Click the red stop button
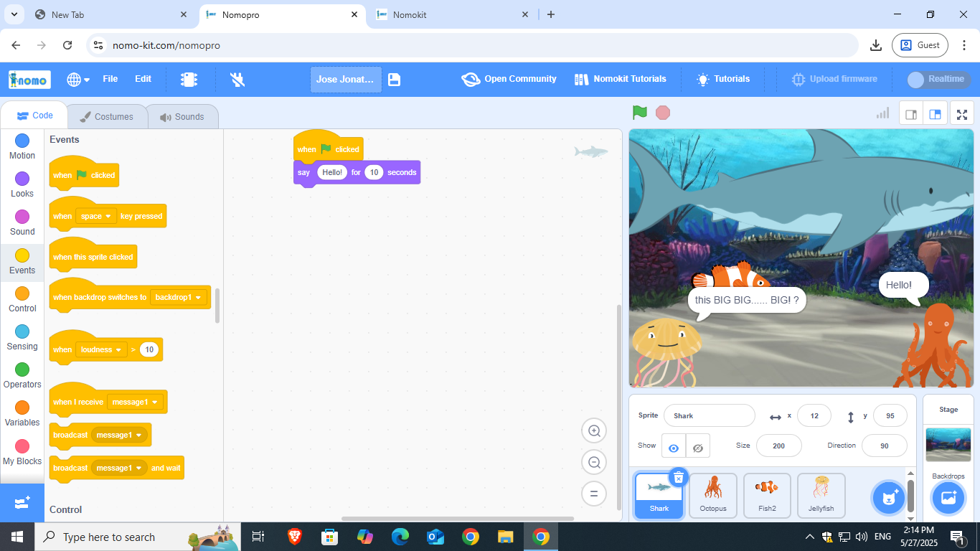 point(663,113)
